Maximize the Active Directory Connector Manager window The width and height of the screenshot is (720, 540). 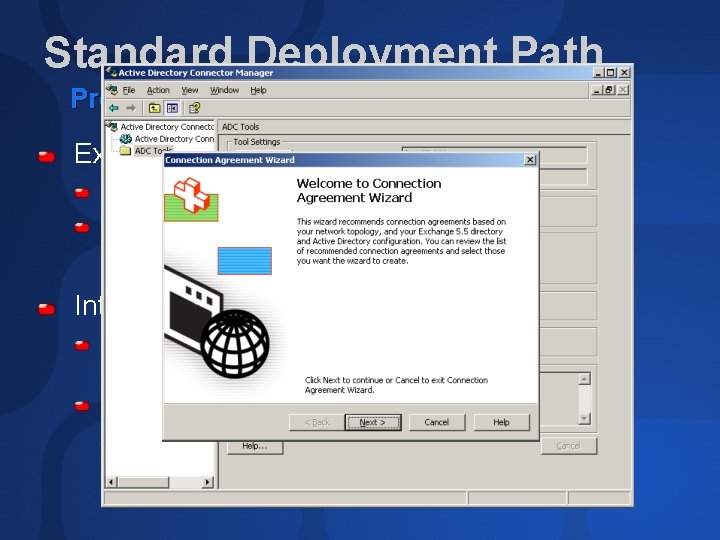611,73
